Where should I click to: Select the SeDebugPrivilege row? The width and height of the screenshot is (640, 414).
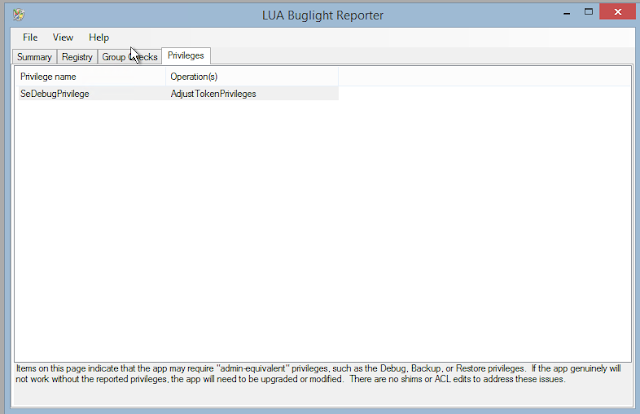click(x=178, y=93)
